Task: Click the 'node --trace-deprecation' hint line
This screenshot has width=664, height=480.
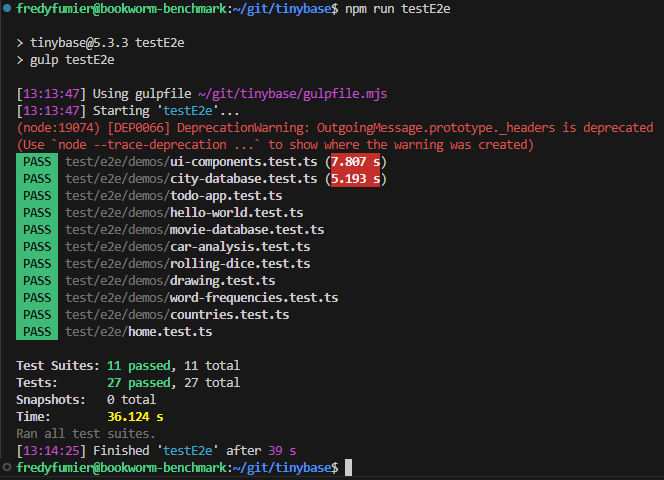Action: pyautogui.click(x=275, y=144)
